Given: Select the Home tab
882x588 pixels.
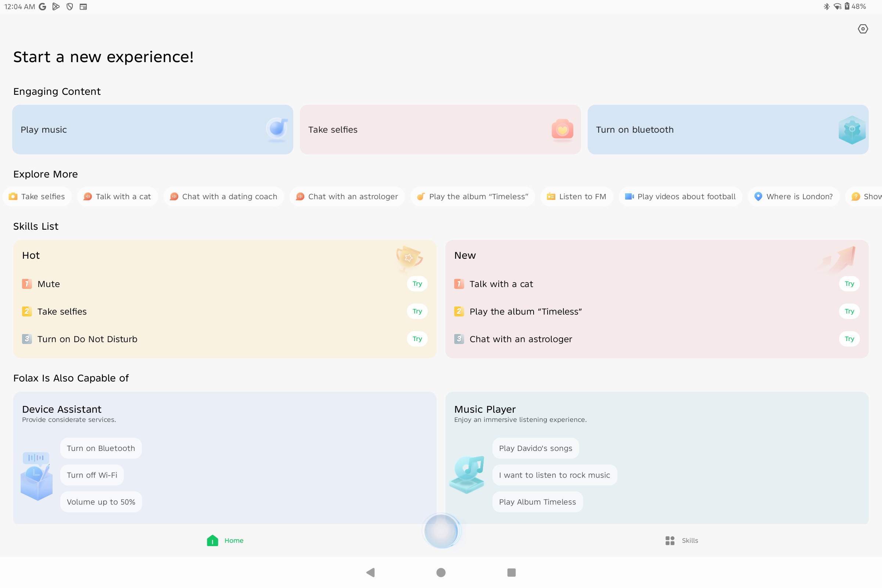Looking at the screenshot, I should (225, 540).
